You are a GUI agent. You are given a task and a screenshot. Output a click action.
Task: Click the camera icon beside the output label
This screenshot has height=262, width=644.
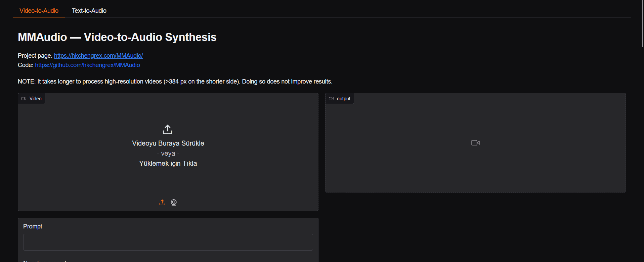tap(331, 99)
